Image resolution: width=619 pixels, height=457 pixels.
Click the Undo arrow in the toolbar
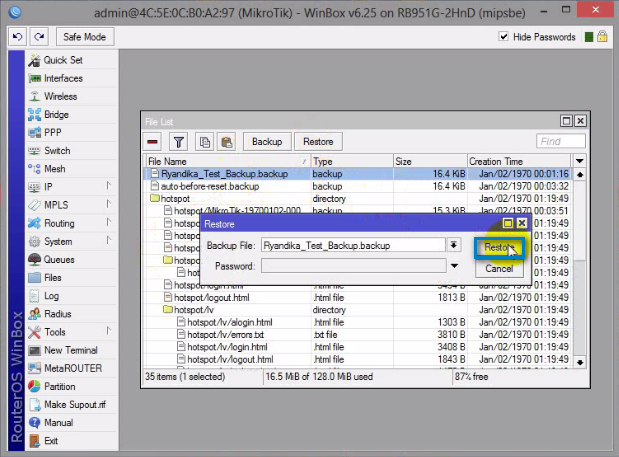pos(17,37)
